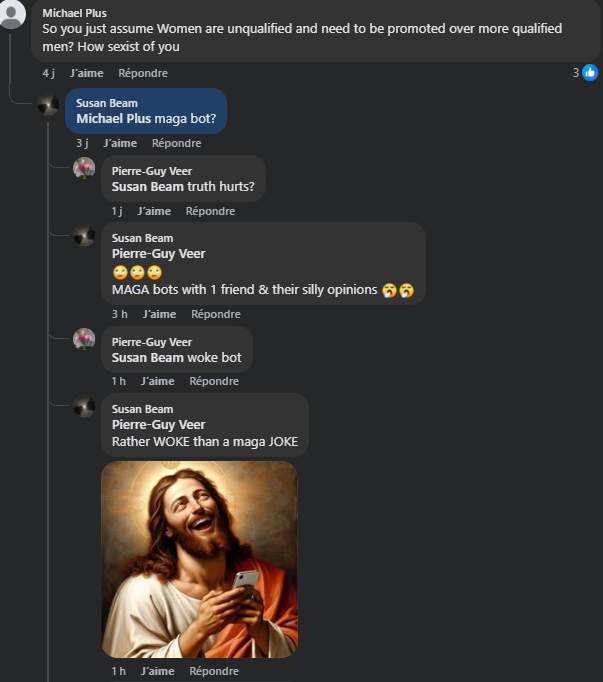This screenshot has height=682, width=603.
Task: Click Pierre-Guy Veer's avatar on "truth hurts?"
Action: [84, 168]
